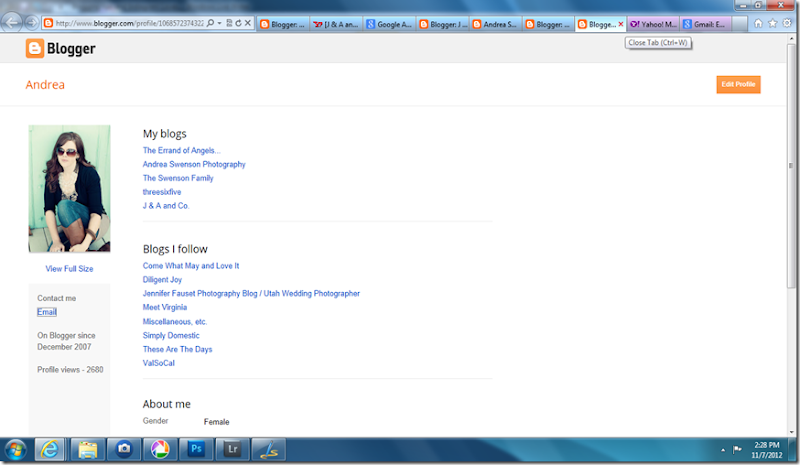Click the 'Female' gender value
Viewport: 800px width, 465px height.
[216, 422]
